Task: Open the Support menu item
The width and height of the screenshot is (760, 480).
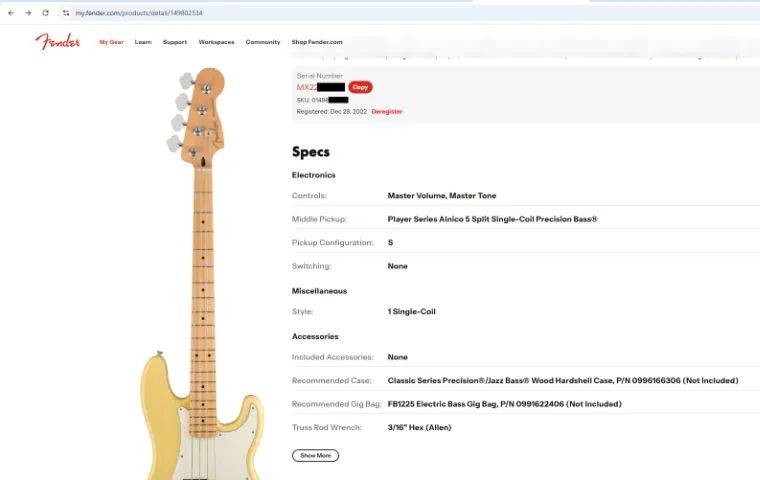Action: point(175,42)
